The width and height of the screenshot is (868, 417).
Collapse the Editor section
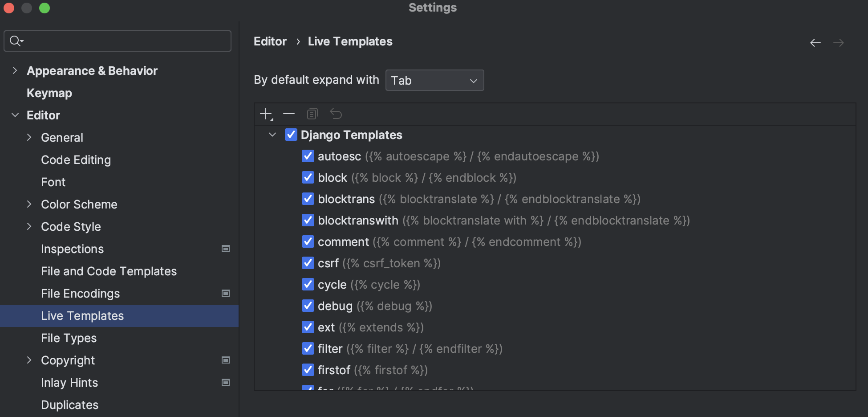(15, 115)
